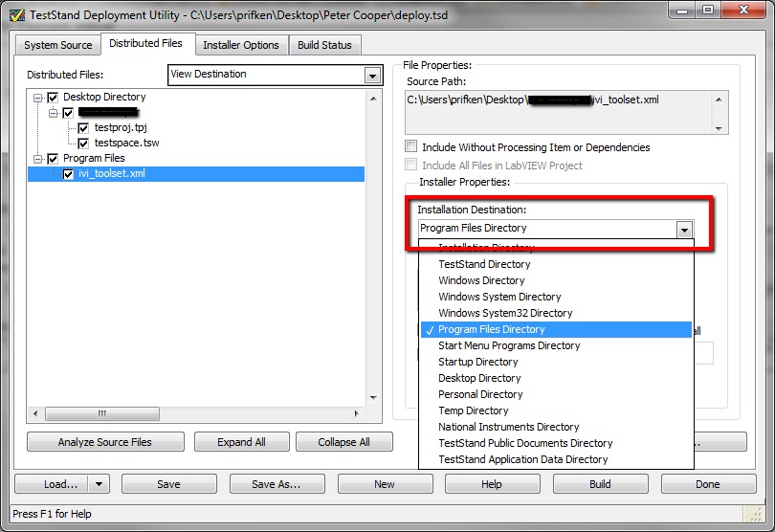Uncheck the ivi_toolset.xml checkbox

coord(68,174)
